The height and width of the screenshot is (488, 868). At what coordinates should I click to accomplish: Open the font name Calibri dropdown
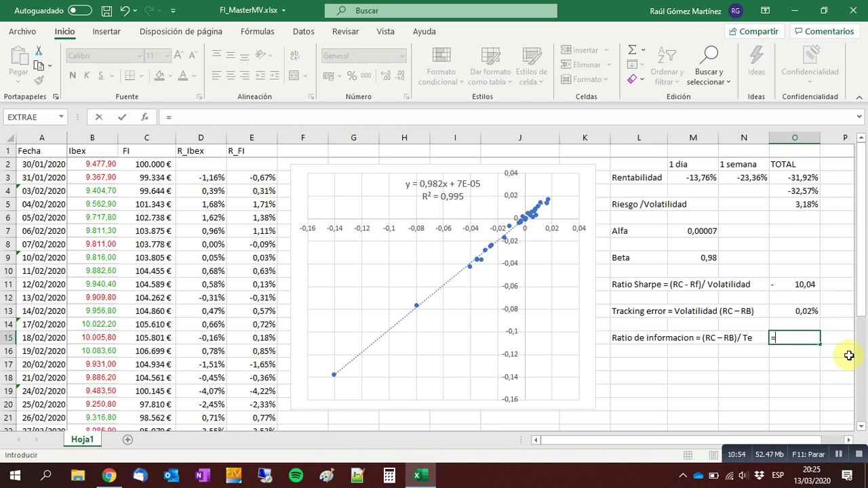click(x=140, y=56)
